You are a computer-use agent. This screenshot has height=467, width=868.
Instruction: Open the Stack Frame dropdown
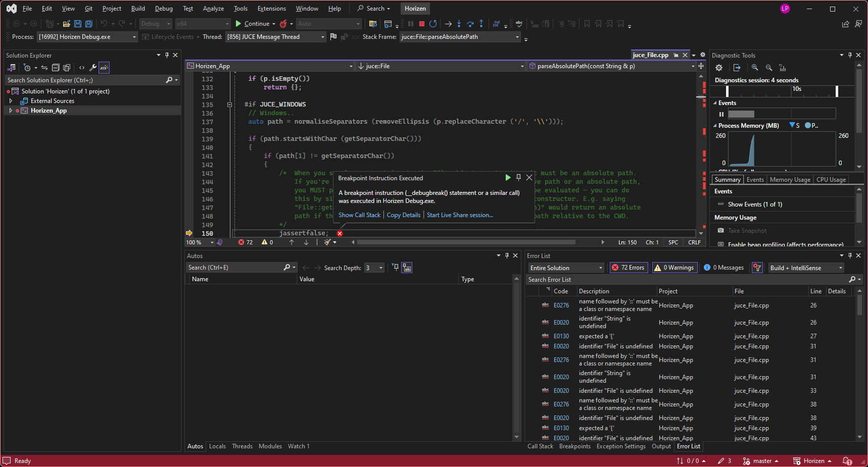[460, 37]
